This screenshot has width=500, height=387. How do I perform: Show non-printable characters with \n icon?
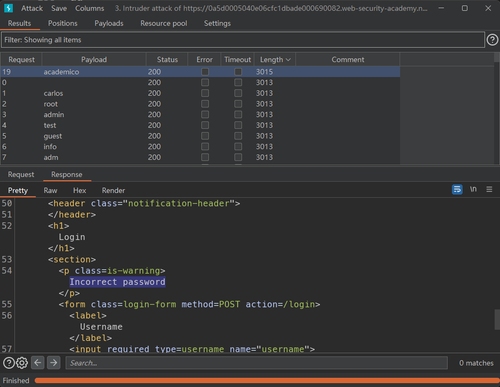coord(473,189)
